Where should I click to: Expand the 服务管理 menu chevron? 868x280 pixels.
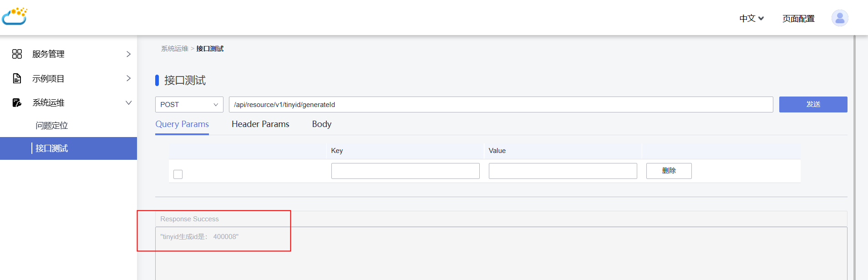[128, 54]
